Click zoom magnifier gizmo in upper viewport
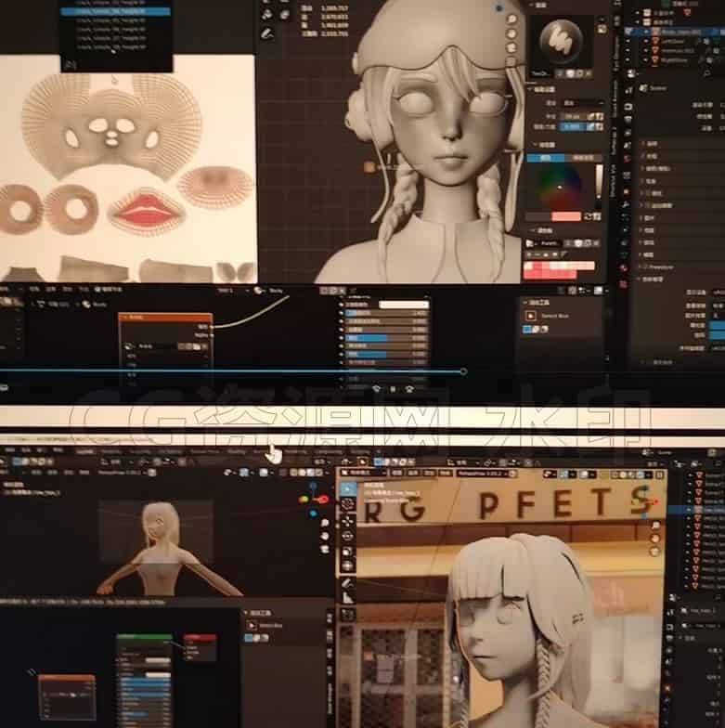This screenshot has height=728, width=725. click(511, 19)
